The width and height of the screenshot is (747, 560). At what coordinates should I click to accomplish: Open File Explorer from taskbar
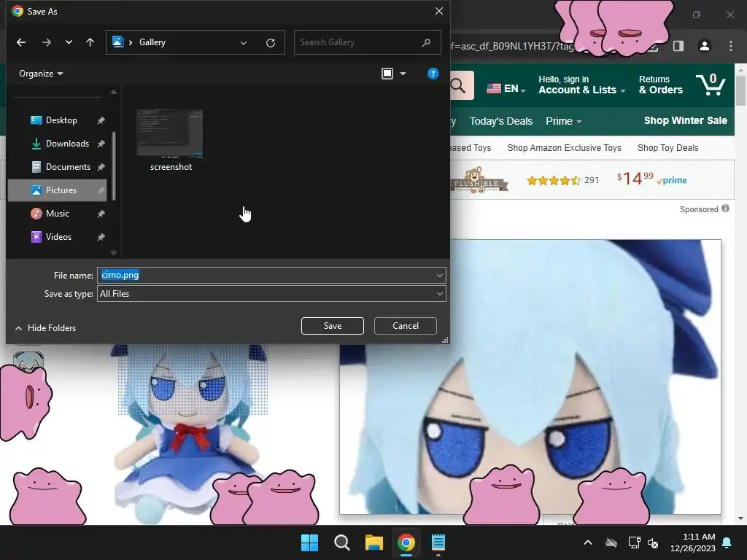pyautogui.click(x=374, y=542)
